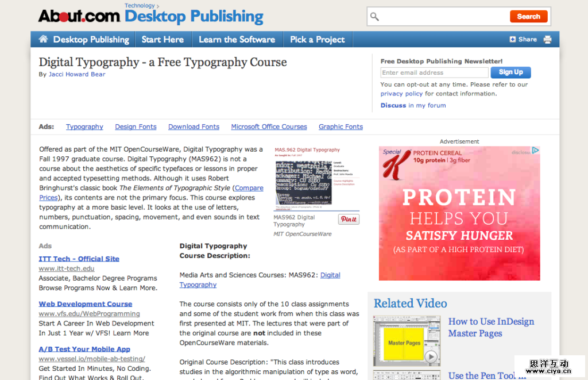Click the Design Fonts ad link
The height and width of the screenshot is (380, 588).
tap(136, 127)
